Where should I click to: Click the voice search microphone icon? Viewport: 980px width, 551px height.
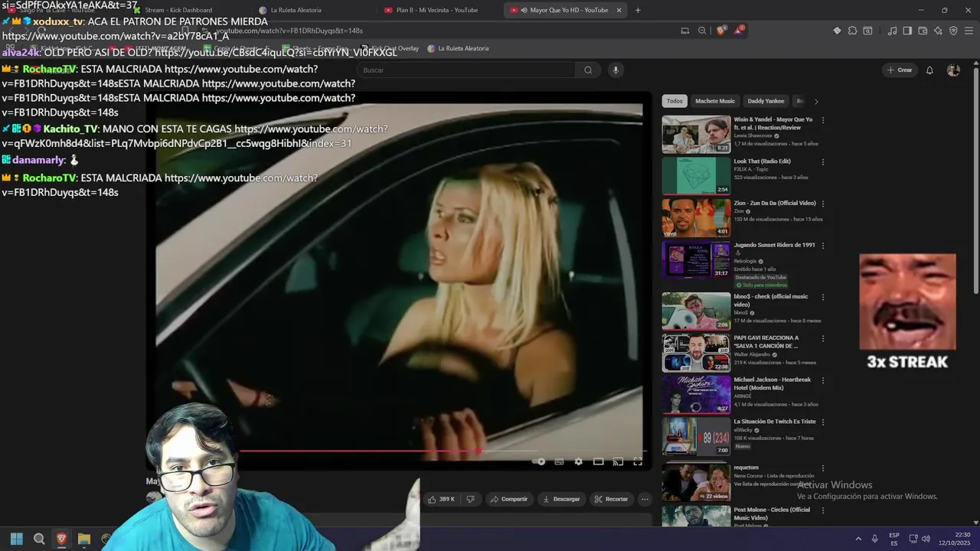pyautogui.click(x=615, y=70)
